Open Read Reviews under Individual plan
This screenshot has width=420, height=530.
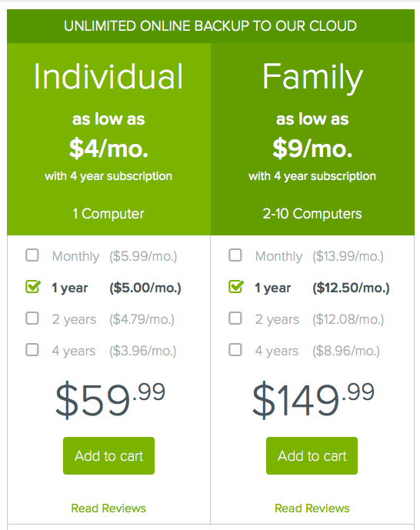point(108,508)
